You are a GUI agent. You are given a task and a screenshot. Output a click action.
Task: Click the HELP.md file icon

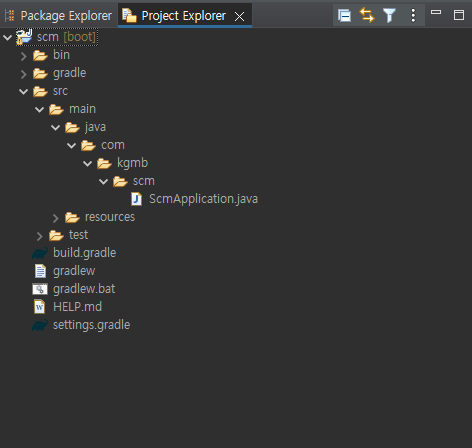click(x=39, y=307)
